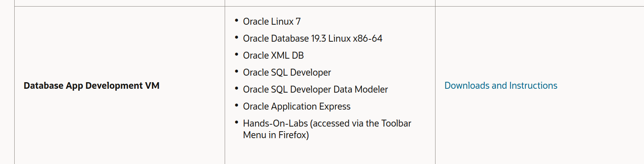Click the word 'VM' in bold row title
Viewport: 644px width, 164px height.
tap(152, 86)
